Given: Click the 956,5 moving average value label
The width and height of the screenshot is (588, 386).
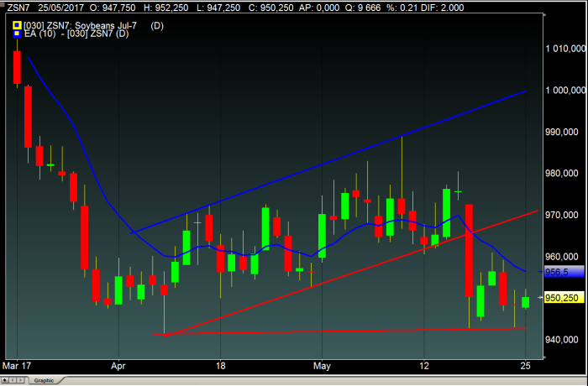Looking at the screenshot, I should [x=564, y=272].
